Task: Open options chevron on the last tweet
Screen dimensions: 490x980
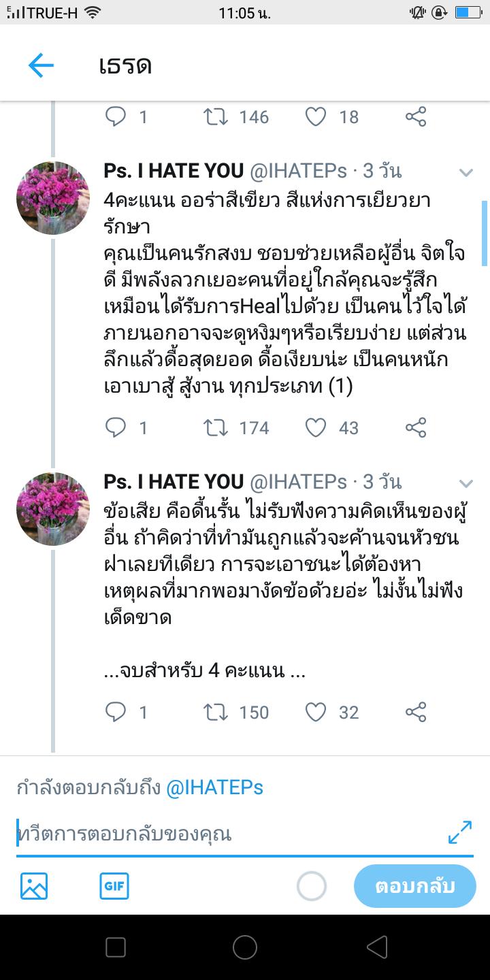Action: [466, 483]
